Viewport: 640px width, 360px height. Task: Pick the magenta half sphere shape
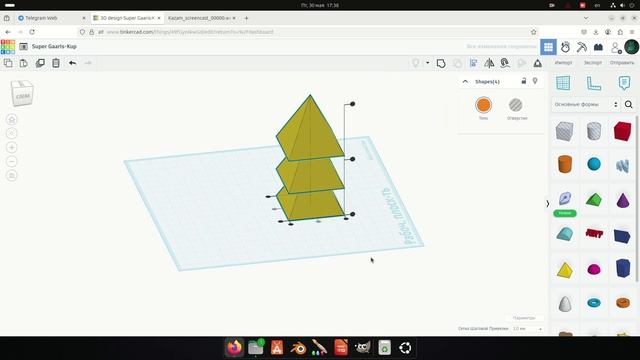pyautogui.click(x=594, y=269)
